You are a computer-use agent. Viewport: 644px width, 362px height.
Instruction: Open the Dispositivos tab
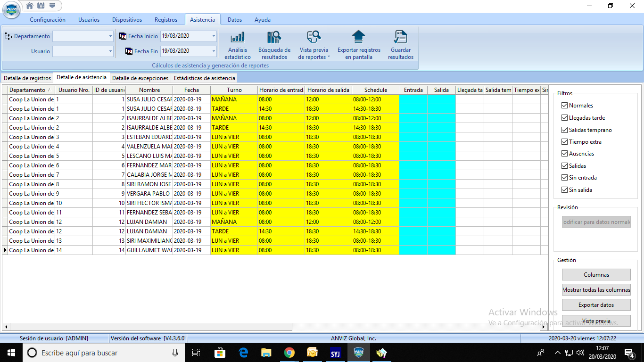tap(127, 20)
